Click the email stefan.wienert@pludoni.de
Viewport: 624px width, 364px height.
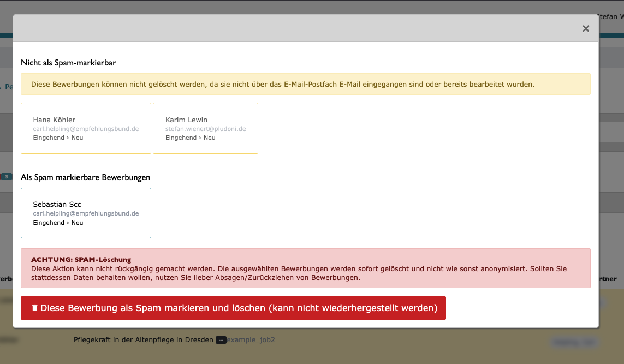point(205,129)
